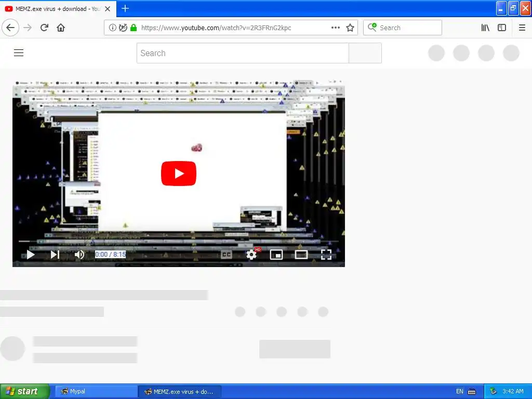Click the network tray icon
The height and width of the screenshot is (399, 532).
pos(493,392)
